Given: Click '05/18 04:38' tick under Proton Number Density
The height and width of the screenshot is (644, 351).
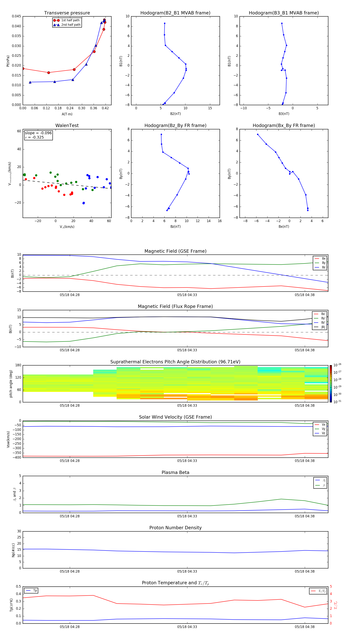Looking at the screenshot, I should point(305,571).
